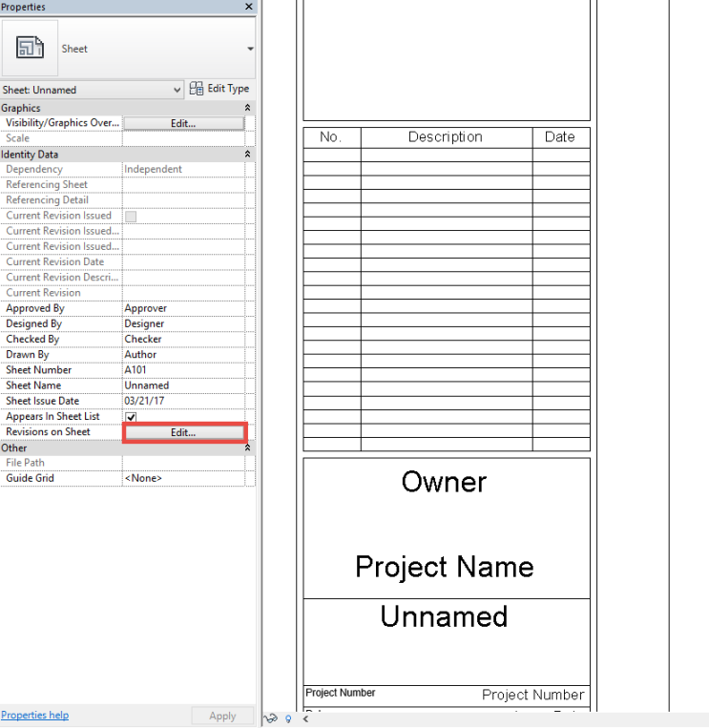This screenshot has width=709, height=728.
Task: Open the Sheet: Unnamed filter dropdown
Action: click(177, 90)
